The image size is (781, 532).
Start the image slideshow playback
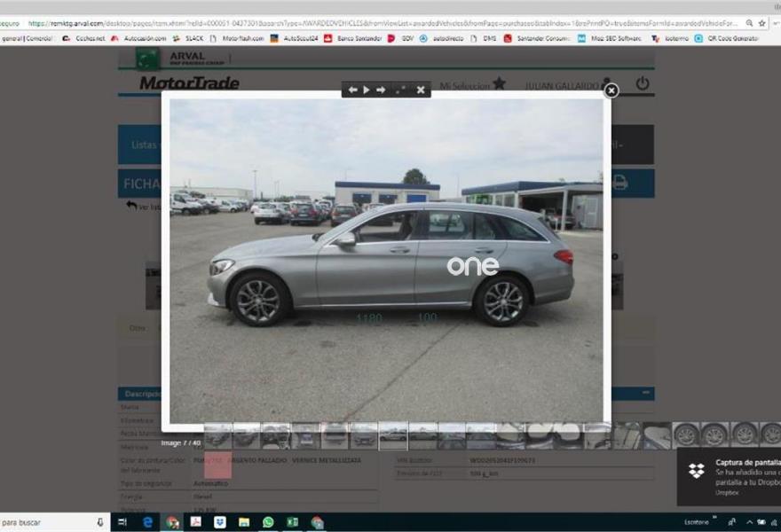click(367, 90)
